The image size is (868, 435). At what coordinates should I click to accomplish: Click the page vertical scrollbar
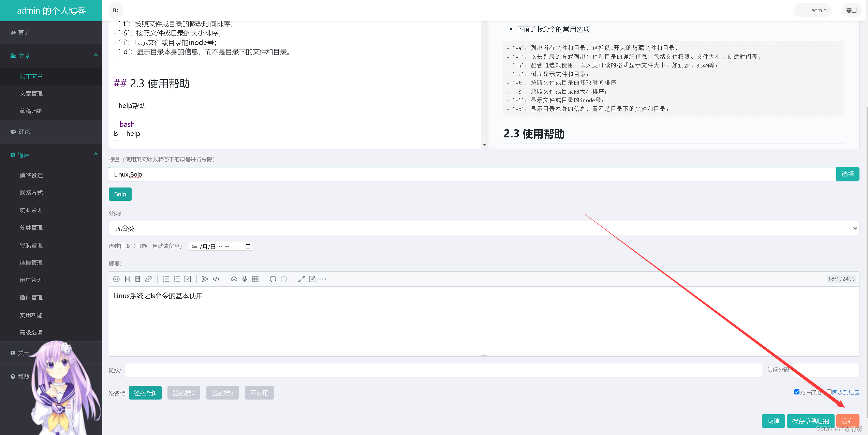point(866,262)
